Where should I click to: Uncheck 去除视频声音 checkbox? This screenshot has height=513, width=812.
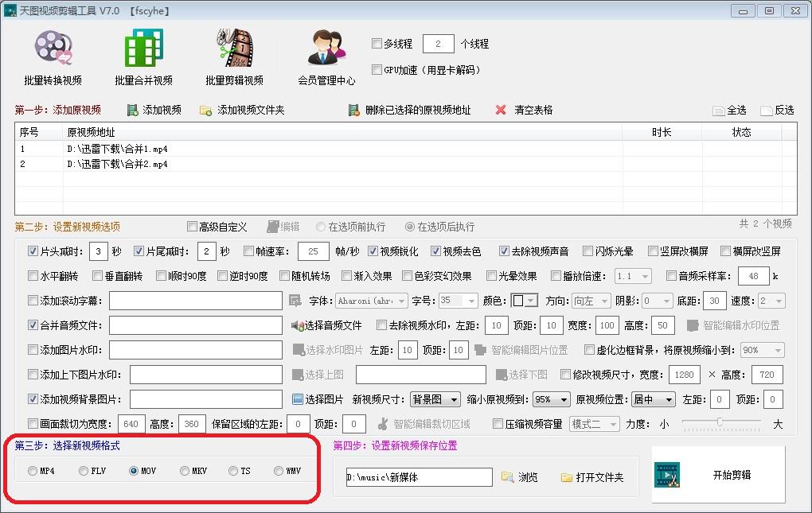tap(504, 251)
